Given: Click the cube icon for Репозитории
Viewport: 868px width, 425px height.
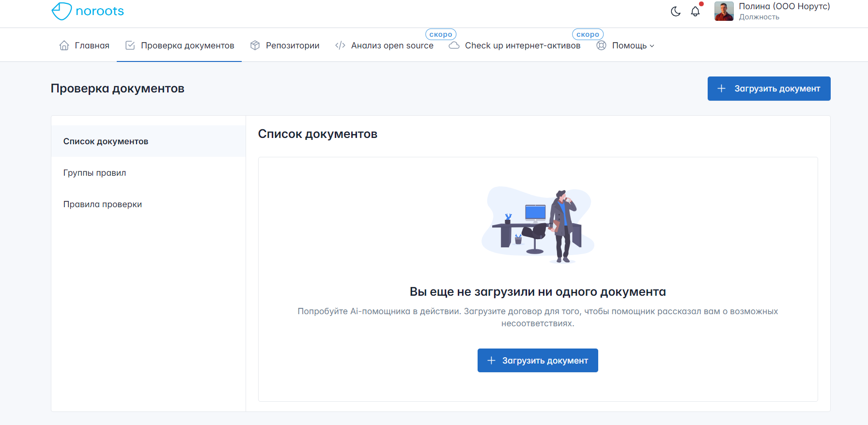Looking at the screenshot, I should (255, 46).
